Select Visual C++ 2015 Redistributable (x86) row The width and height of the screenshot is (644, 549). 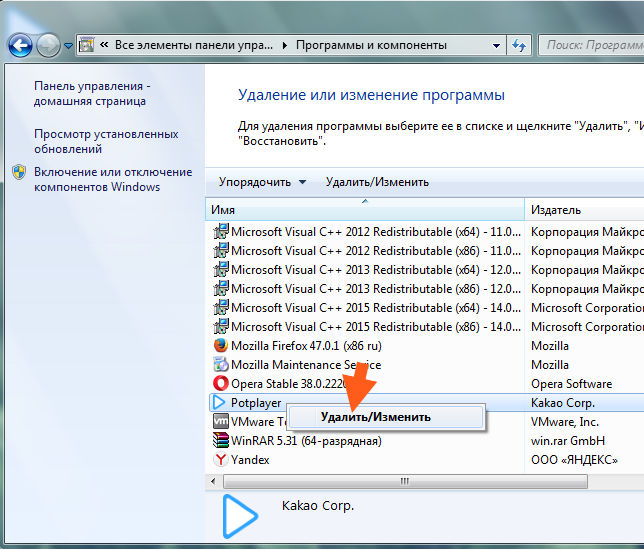425,327
